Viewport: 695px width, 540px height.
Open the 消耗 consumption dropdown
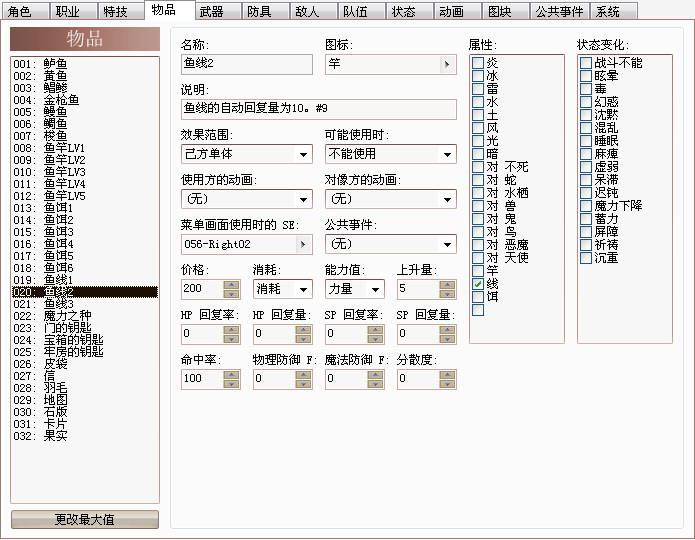(283, 289)
